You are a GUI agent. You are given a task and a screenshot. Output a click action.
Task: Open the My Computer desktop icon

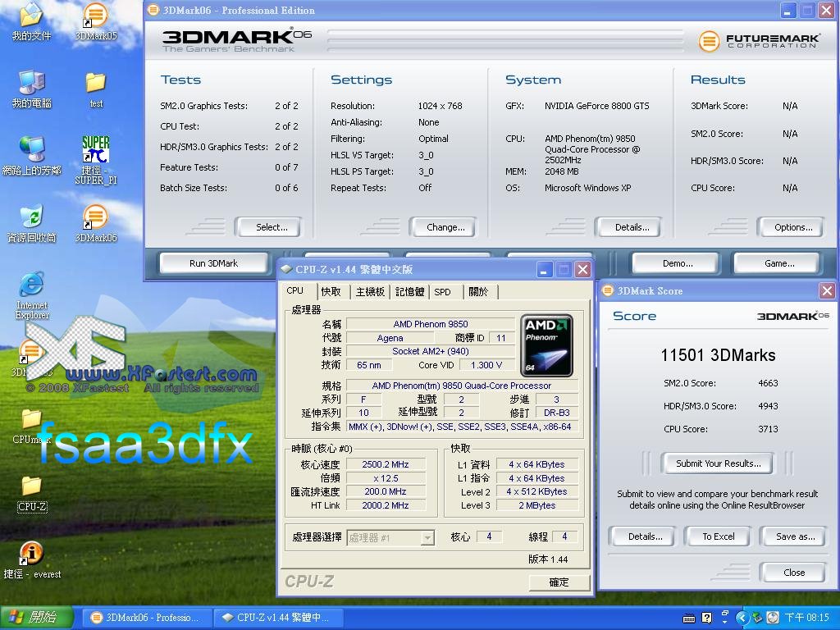[x=32, y=83]
